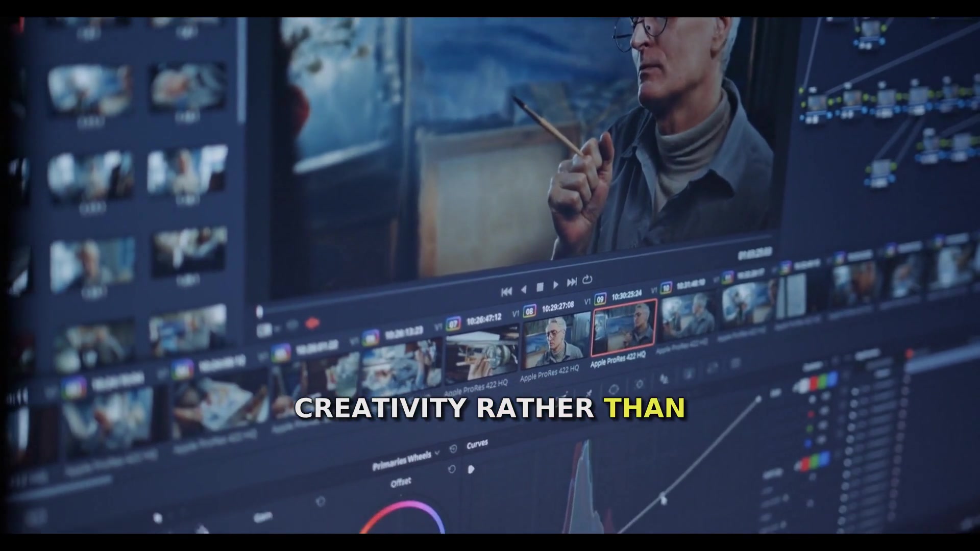The image size is (980, 551).
Task: Open the Curves palette
Action: [477, 444]
